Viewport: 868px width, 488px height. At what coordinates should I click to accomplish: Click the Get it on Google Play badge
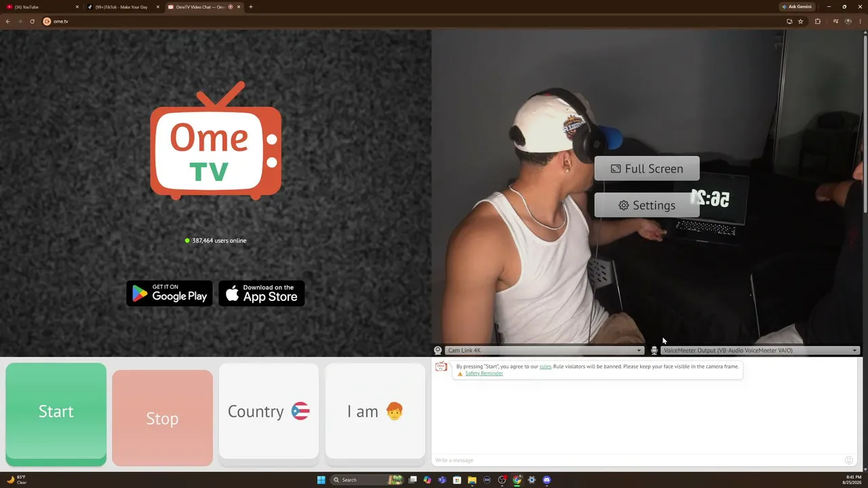[x=170, y=293]
